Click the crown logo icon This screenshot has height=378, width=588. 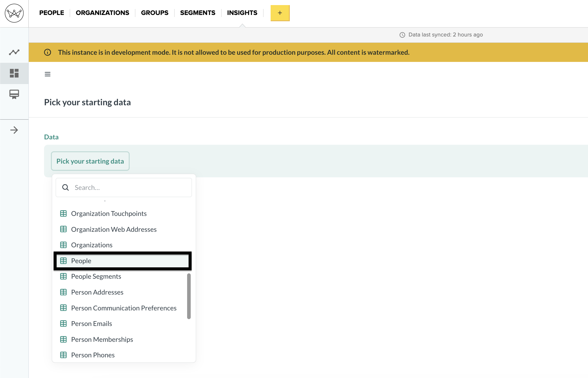click(x=14, y=13)
